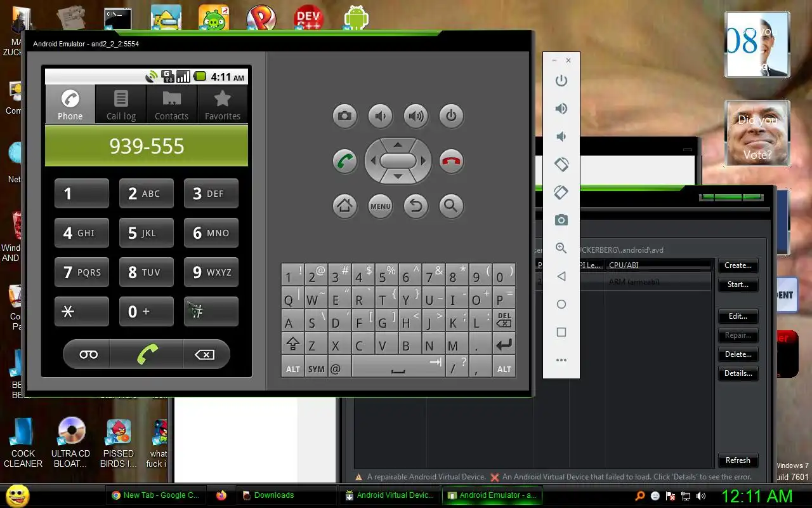
Task: Open ULTRA CD BLOAT desktop icon
Action: point(70,444)
